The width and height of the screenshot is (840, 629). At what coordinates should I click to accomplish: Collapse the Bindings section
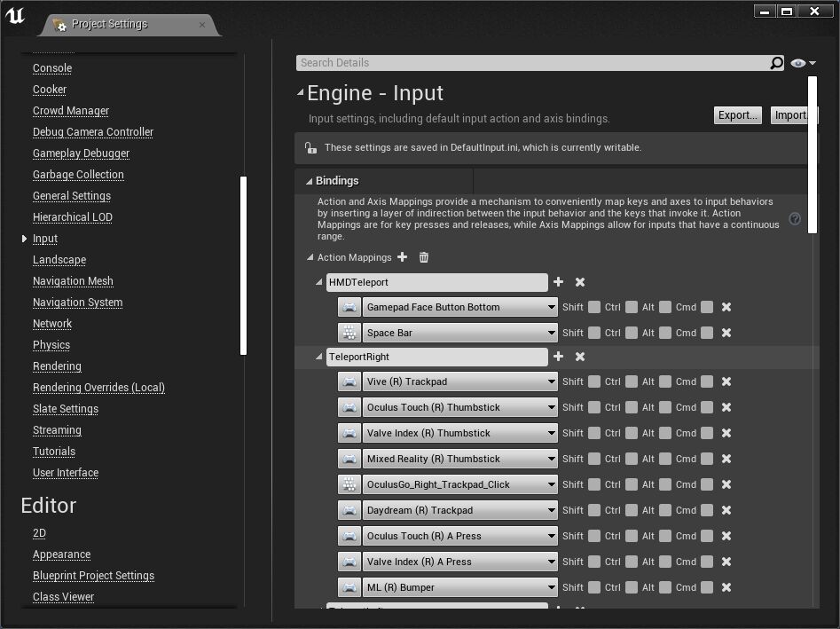[x=309, y=181]
